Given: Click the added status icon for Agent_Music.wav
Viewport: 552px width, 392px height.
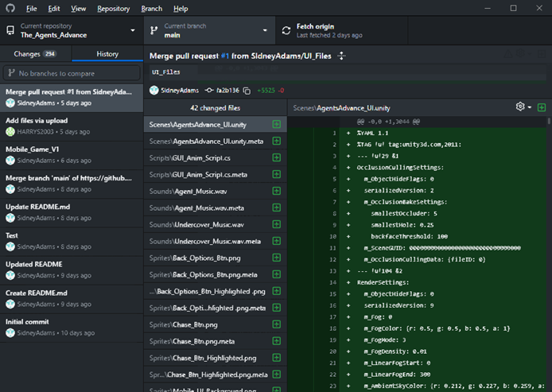Looking at the screenshot, I should [x=276, y=191].
